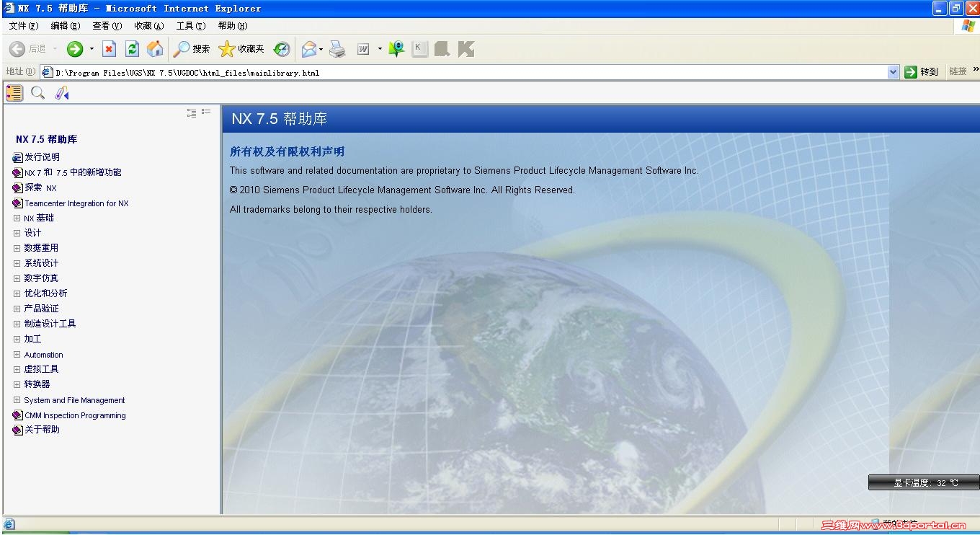This screenshot has height=535, width=980.
Task: Open the 关于帮助 topic link
Action: click(x=42, y=430)
